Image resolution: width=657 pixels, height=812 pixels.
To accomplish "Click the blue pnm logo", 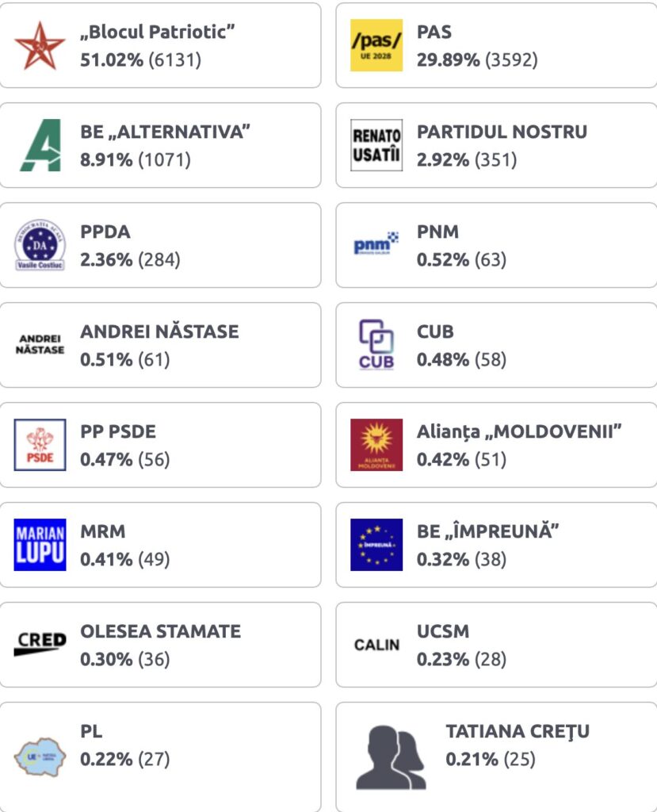I will point(376,243).
